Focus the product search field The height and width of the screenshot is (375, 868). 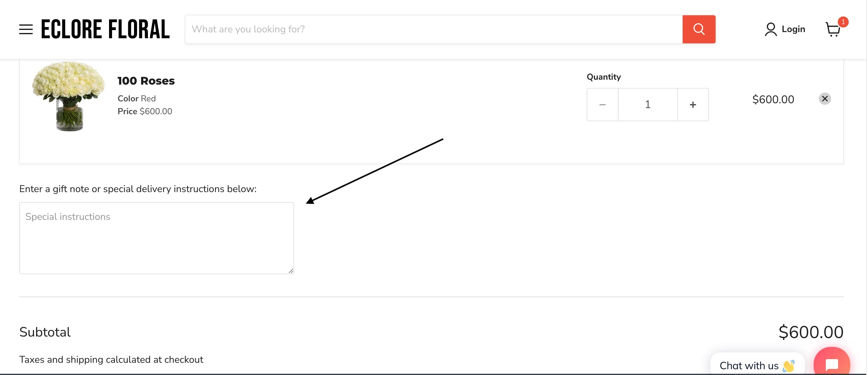pyautogui.click(x=433, y=29)
